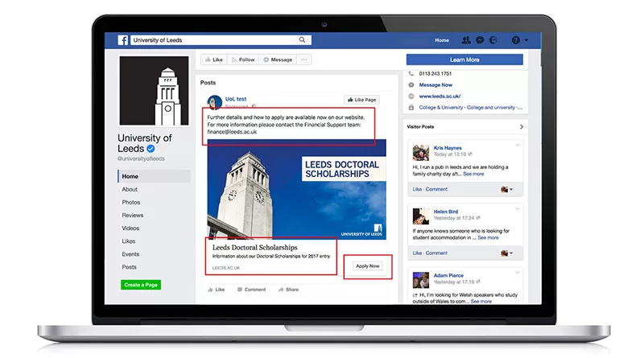
Task: Click the Leeds Doctoral Scholarships ad image
Action: [x=296, y=189]
